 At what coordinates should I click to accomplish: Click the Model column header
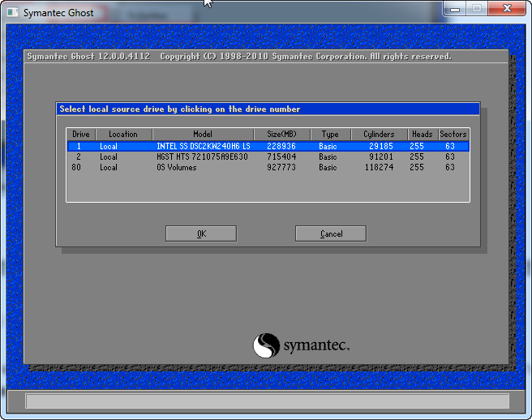[203, 135]
